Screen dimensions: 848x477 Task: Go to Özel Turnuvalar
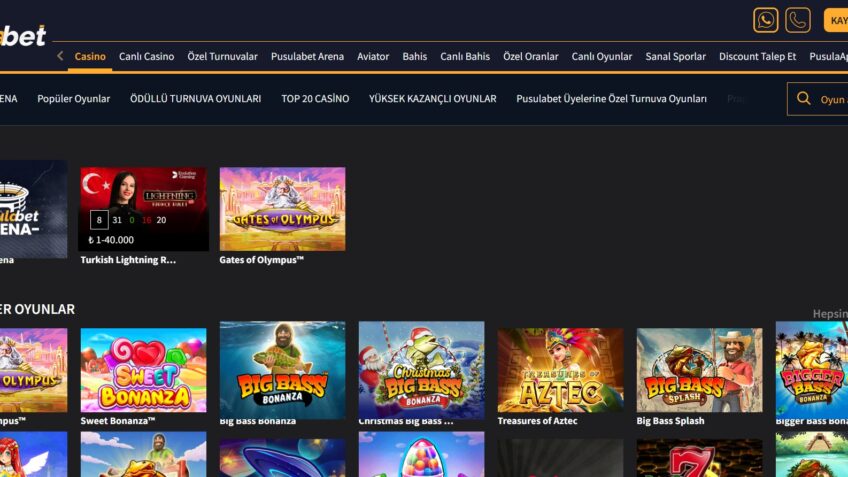click(222, 56)
